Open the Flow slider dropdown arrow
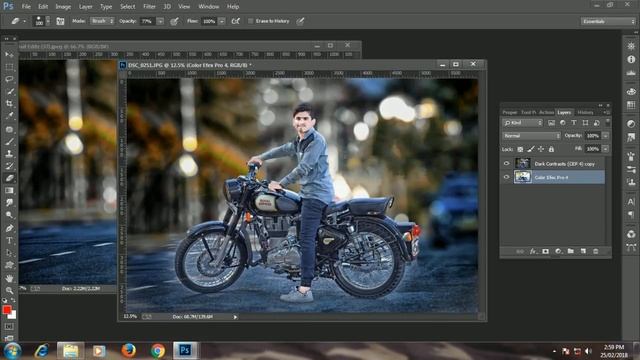The image size is (640, 360). pyautogui.click(x=222, y=21)
